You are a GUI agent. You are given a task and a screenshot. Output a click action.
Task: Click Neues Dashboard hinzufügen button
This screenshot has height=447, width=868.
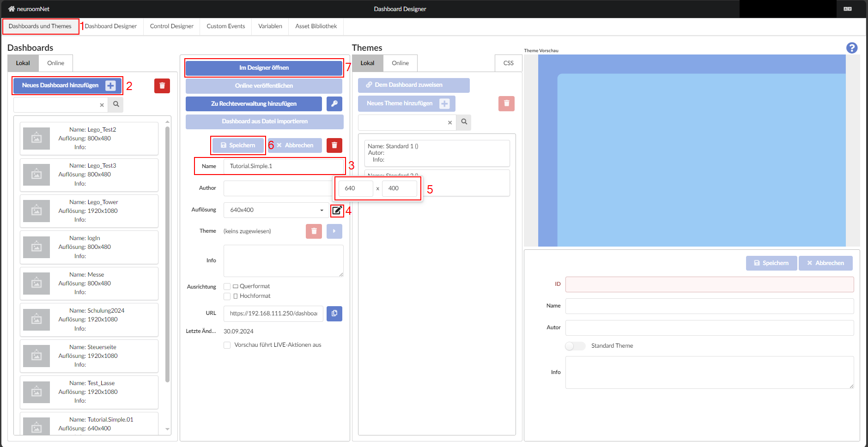point(67,85)
